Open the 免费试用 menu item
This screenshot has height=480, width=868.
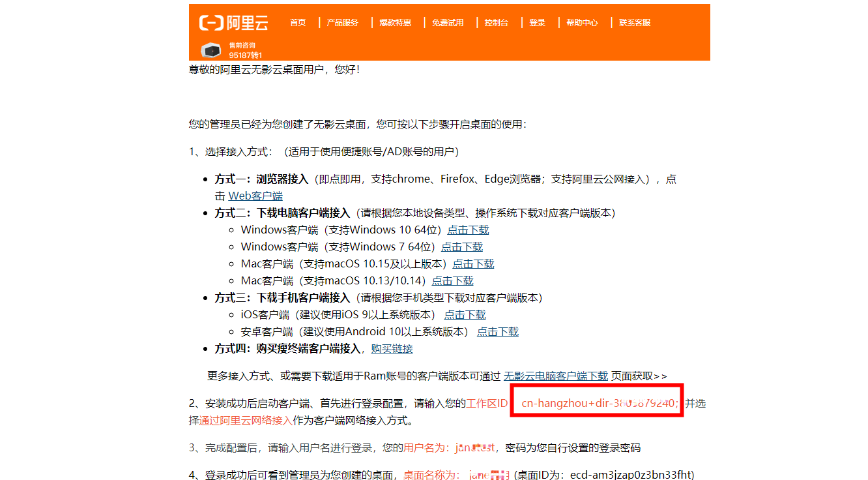(448, 23)
